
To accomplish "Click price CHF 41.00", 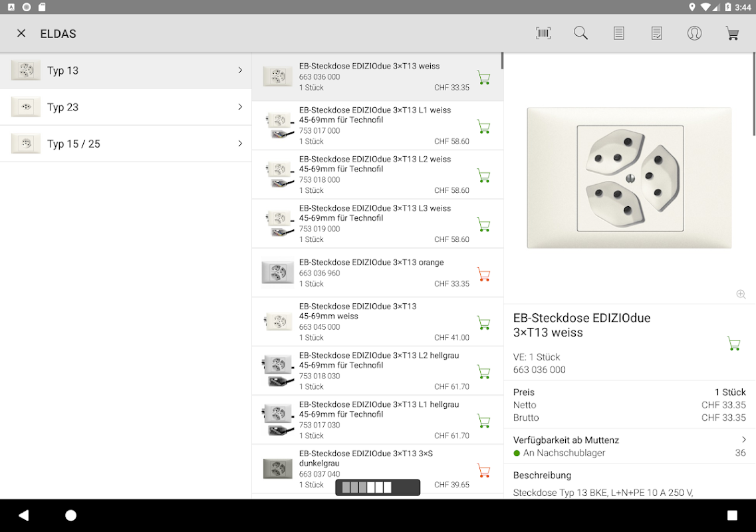I will [x=451, y=338].
